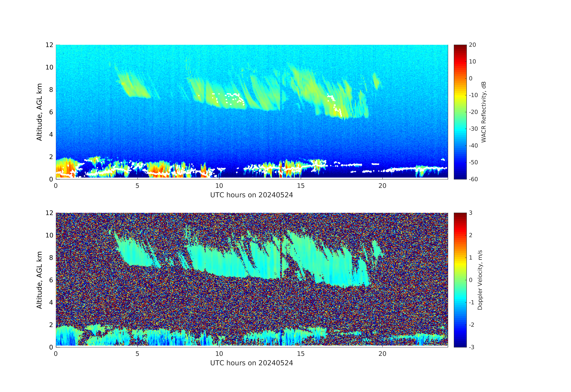Click the 20 tick on the reflectivity colorbar
This screenshot has height=392, width=571.
click(472, 45)
